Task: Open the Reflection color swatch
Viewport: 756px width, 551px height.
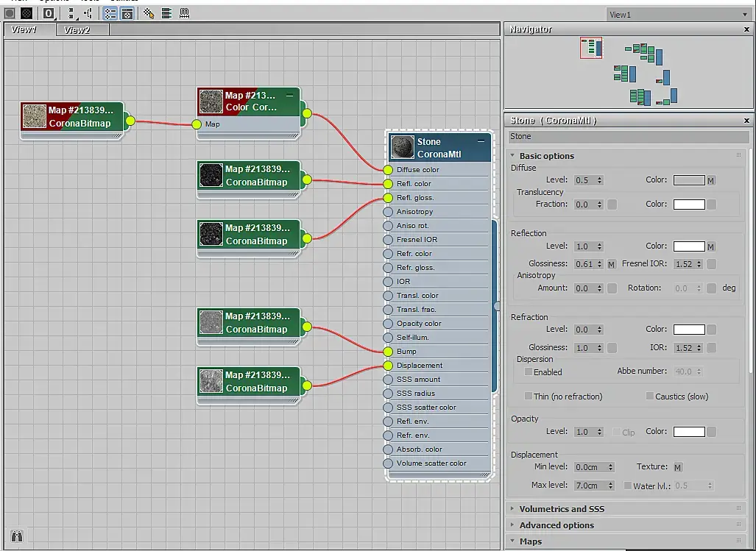Action: point(689,246)
